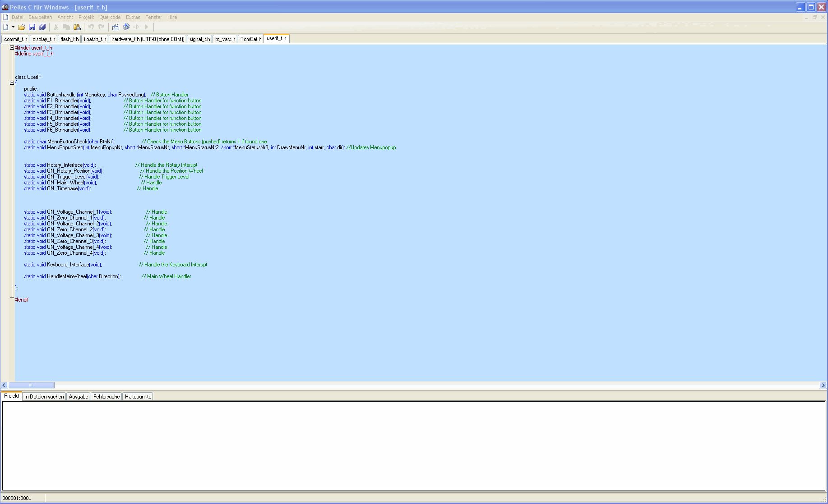Click the copy icon in the toolbar
The width and height of the screenshot is (828, 504).
coord(66,27)
